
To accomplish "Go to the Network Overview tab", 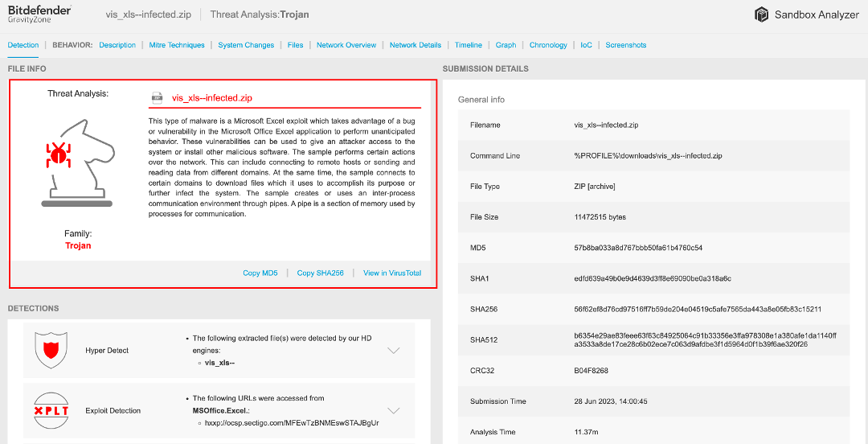I will pyautogui.click(x=346, y=45).
